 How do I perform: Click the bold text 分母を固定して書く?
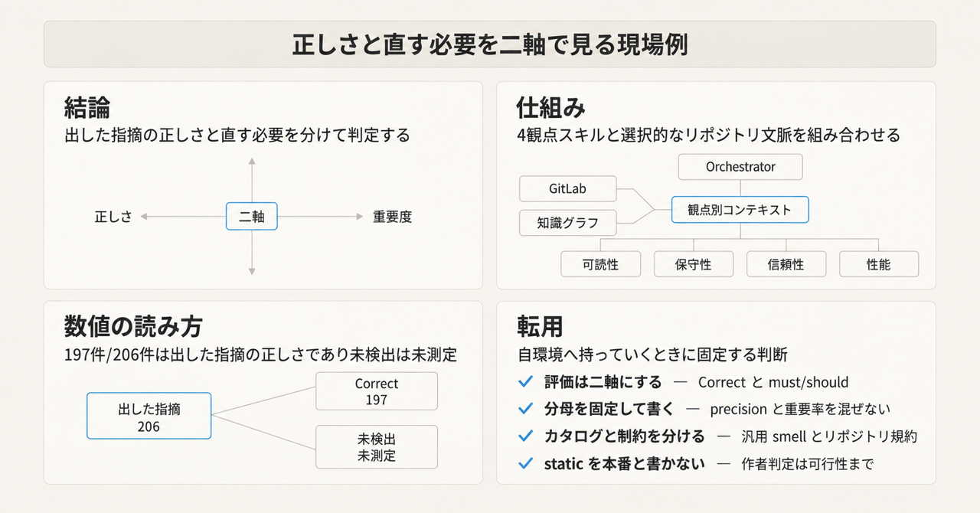[x=609, y=409]
